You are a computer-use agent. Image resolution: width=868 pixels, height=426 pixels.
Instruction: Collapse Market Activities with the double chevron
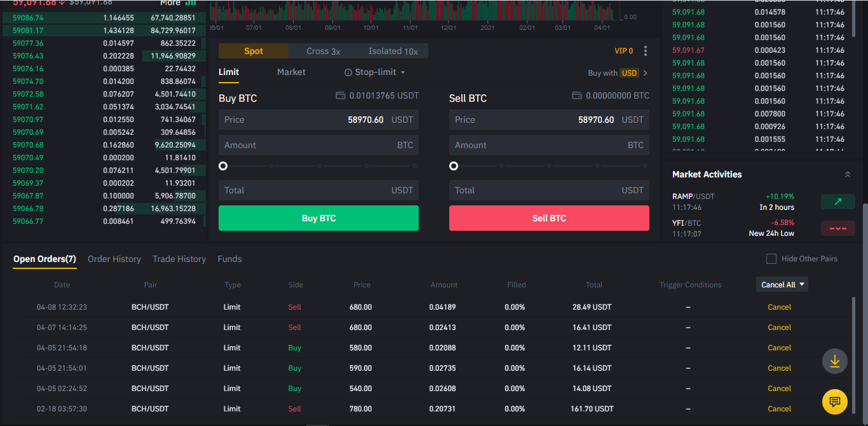click(847, 174)
